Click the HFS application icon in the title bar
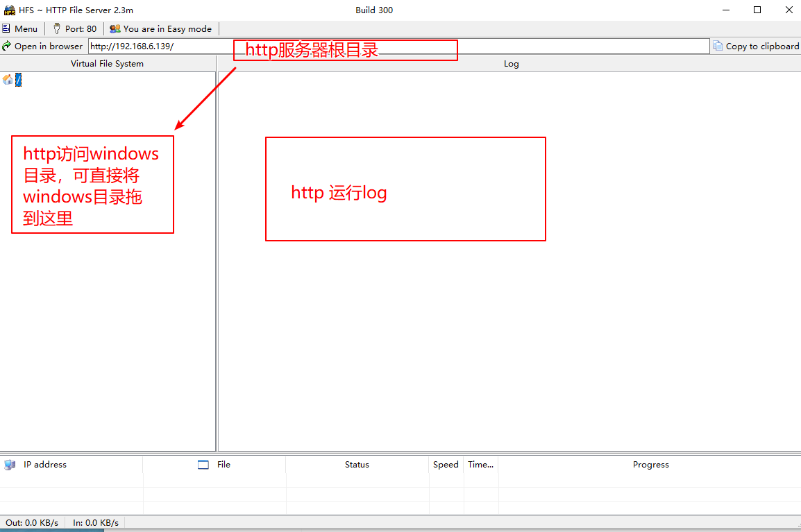This screenshot has height=532, width=801. pos(8,10)
